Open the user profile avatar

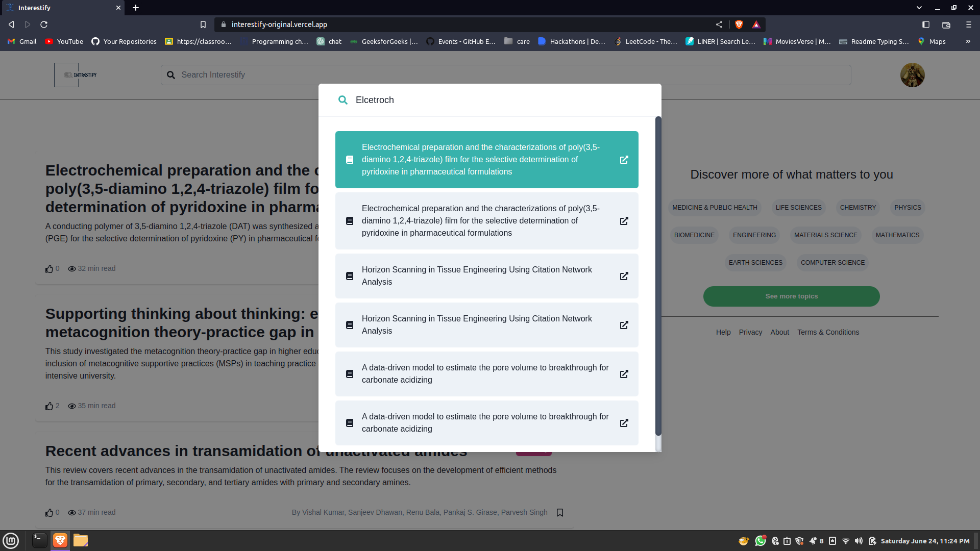912,75
